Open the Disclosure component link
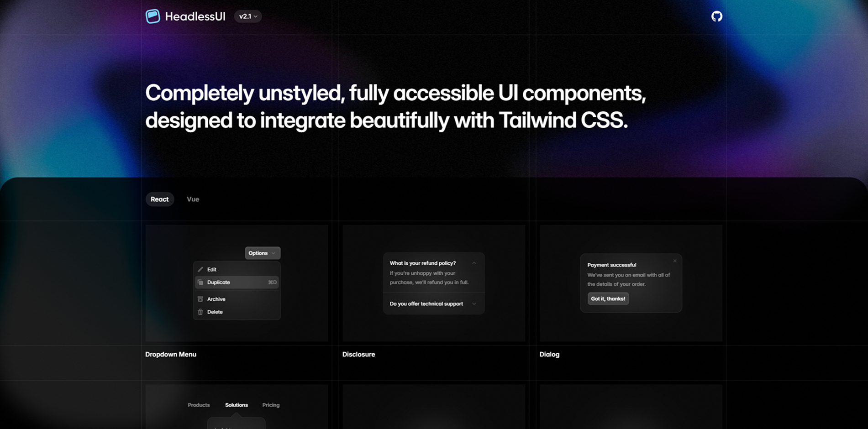 [359, 354]
